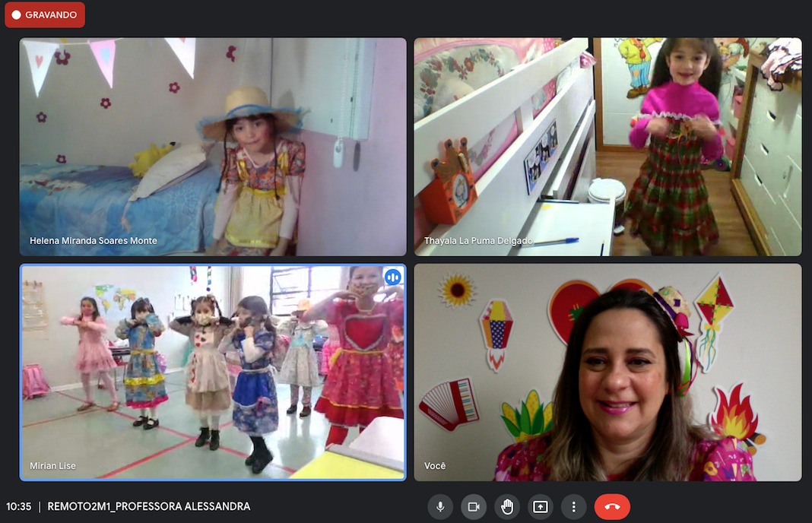Click the name label Helena Miranda Soares Monte
The height and width of the screenshot is (523, 812).
tap(94, 241)
